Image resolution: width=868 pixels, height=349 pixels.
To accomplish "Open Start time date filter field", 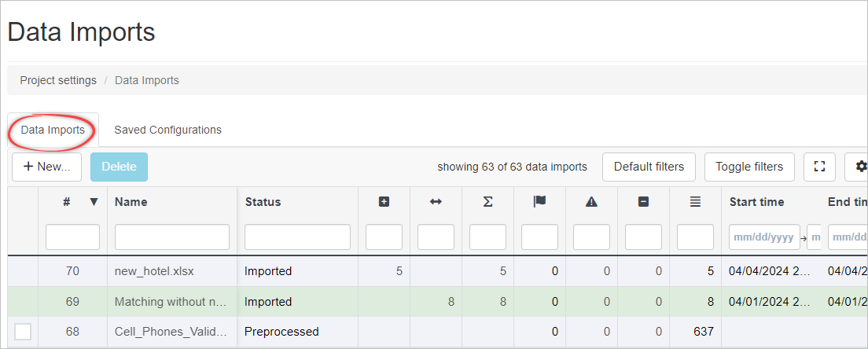I will pos(763,237).
